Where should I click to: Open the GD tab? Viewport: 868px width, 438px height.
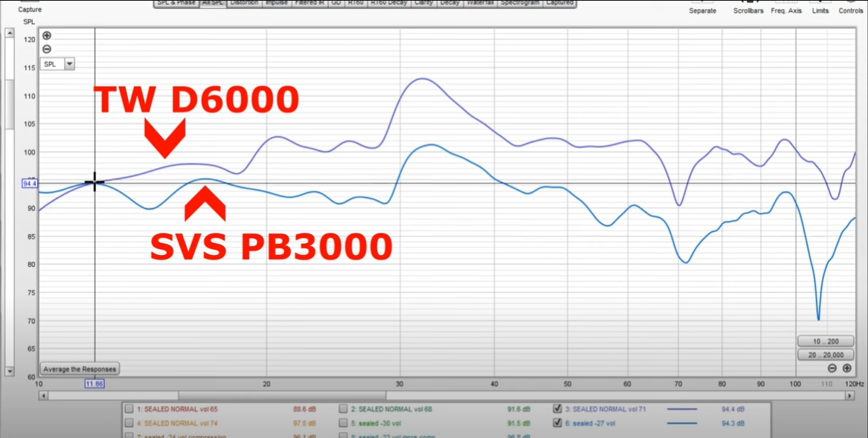337,3
